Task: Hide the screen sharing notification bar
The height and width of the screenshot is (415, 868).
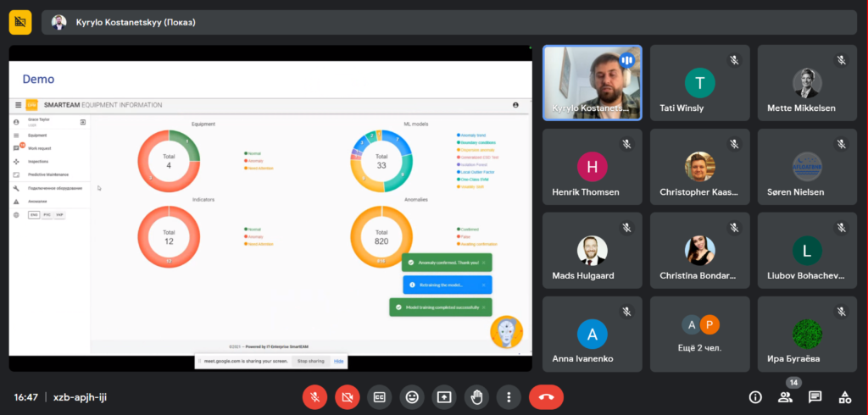Action: tap(339, 361)
